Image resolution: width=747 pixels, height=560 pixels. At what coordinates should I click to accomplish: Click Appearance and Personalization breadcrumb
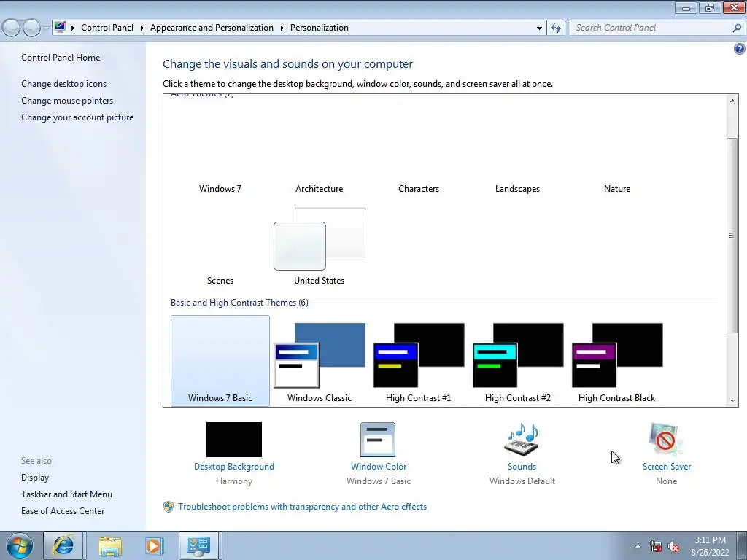coord(212,28)
